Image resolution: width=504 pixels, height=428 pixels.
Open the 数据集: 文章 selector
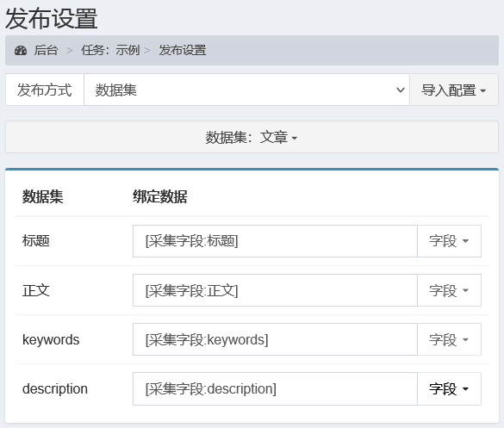pos(252,137)
